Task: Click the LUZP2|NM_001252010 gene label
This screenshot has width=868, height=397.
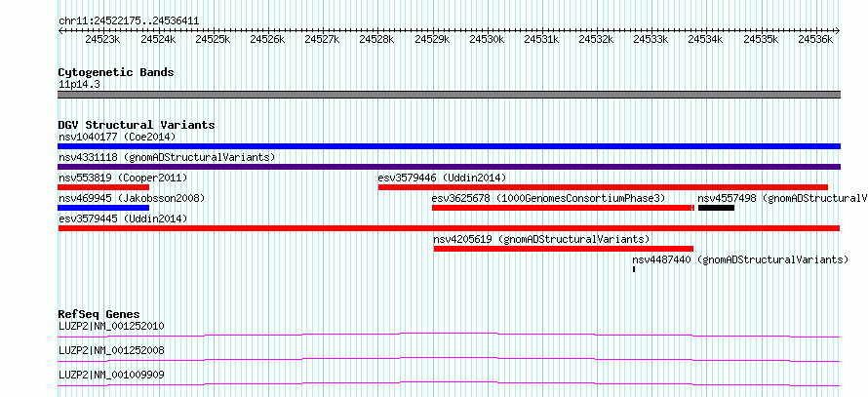Action: pyautogui.click(x=111, y=326)
